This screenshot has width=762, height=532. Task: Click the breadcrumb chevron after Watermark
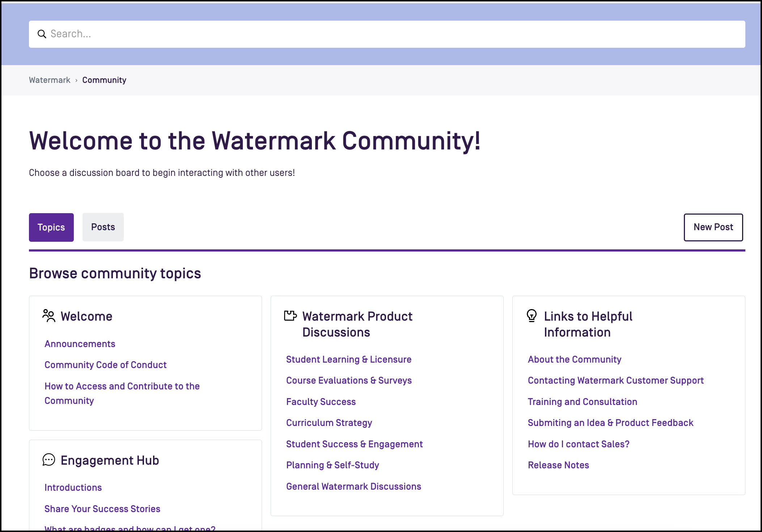tap(76, 80)
